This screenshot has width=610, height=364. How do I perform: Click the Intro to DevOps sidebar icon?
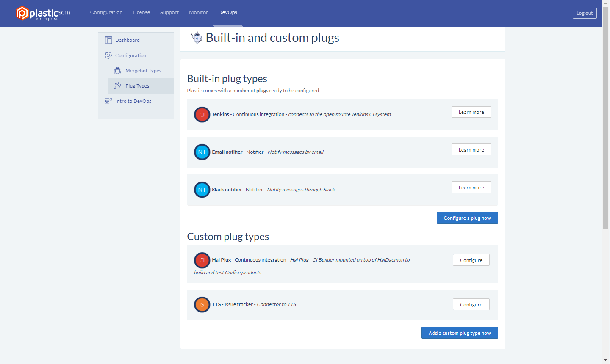[108, 101]
